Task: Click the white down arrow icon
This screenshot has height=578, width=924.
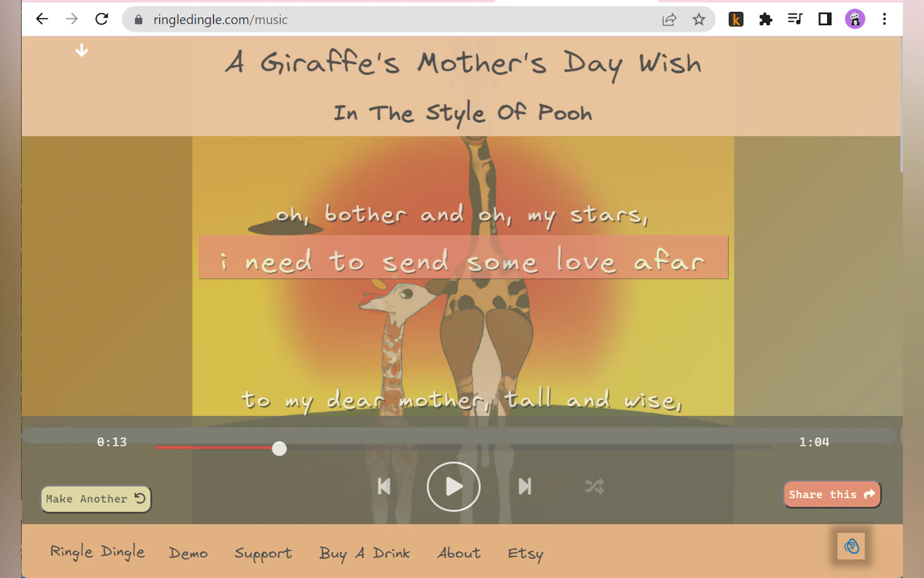Action: 81,50
